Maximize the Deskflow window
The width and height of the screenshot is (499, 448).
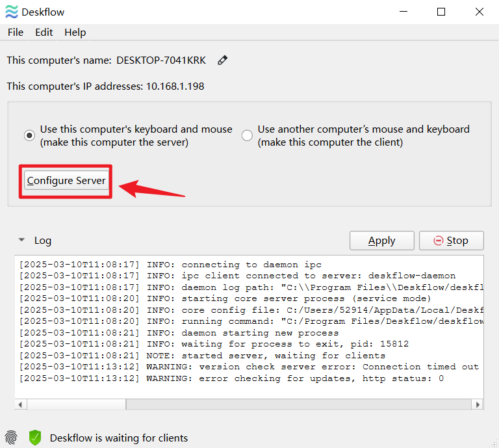click(441, 12)
